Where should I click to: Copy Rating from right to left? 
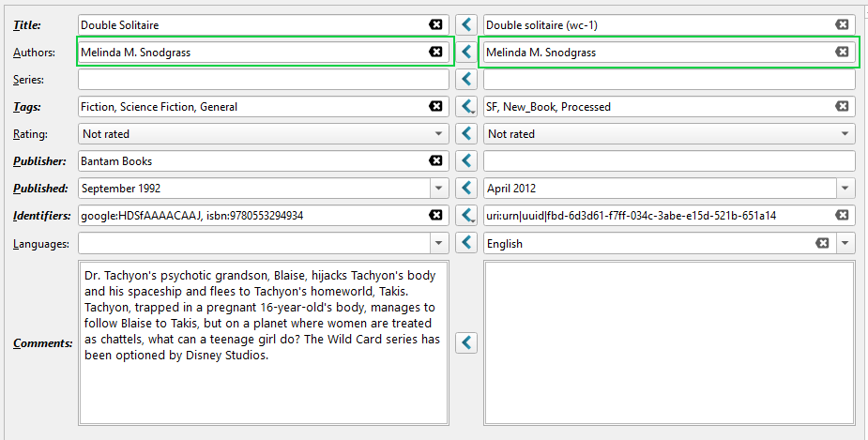tap(466, 133)
